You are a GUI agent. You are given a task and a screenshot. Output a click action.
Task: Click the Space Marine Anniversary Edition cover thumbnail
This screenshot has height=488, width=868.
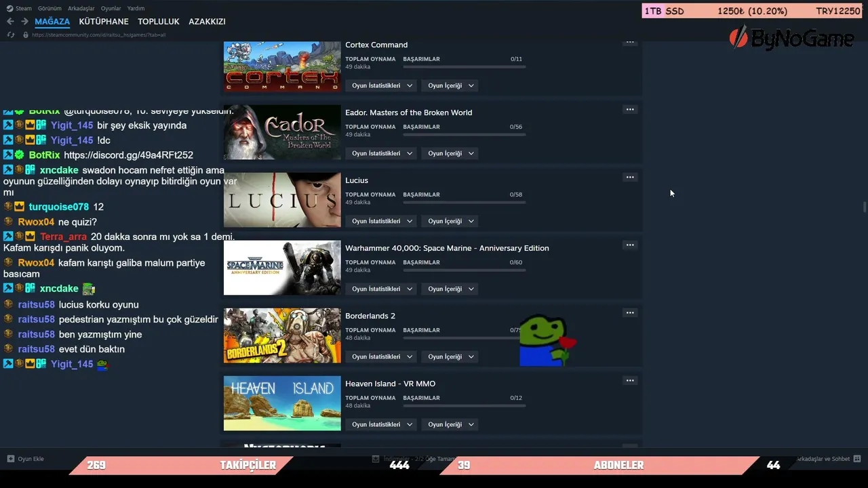point(282,268)
